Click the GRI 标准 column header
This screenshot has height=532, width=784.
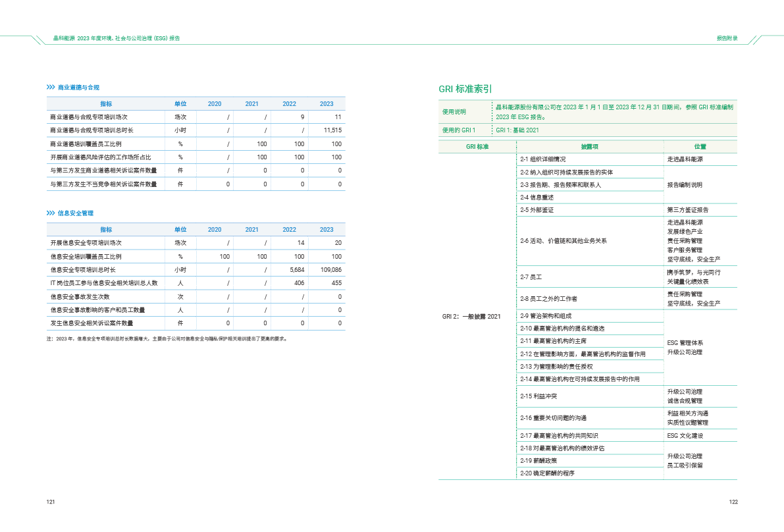click(477, 147)
